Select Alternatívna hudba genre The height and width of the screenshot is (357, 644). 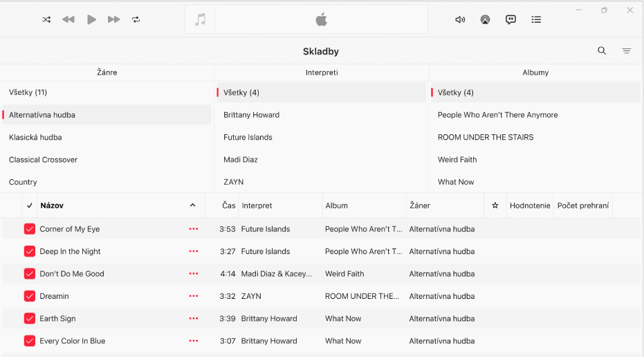107,115
